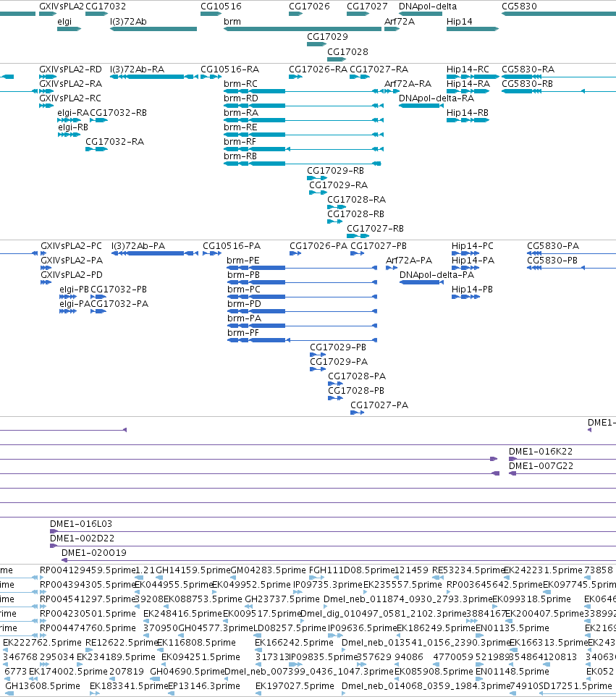Select the brm-RF transcript label
The image size is (616, 697).
pyautogui.click(x=240, y=142)
